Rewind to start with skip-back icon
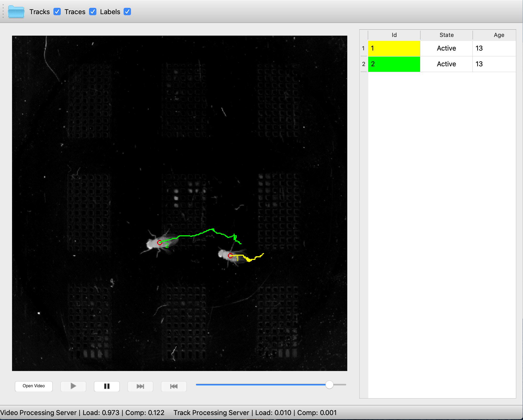 [x=174, y=386]
